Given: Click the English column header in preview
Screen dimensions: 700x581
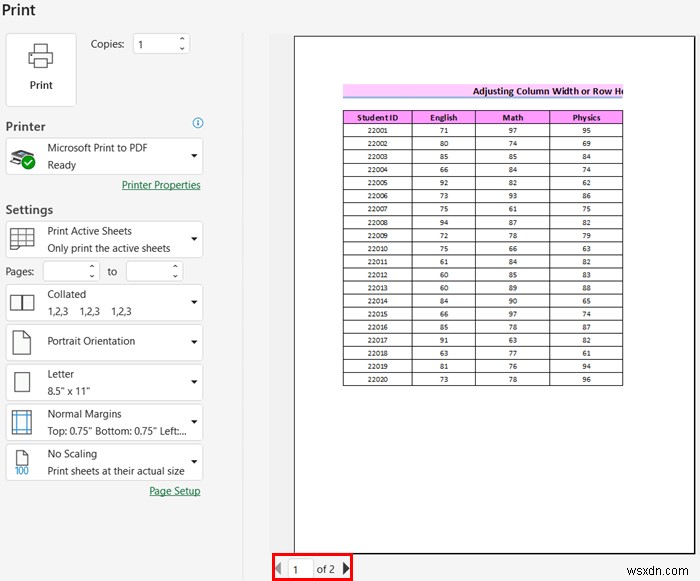Looking at the screenshot, I should (x=443, y=117).
